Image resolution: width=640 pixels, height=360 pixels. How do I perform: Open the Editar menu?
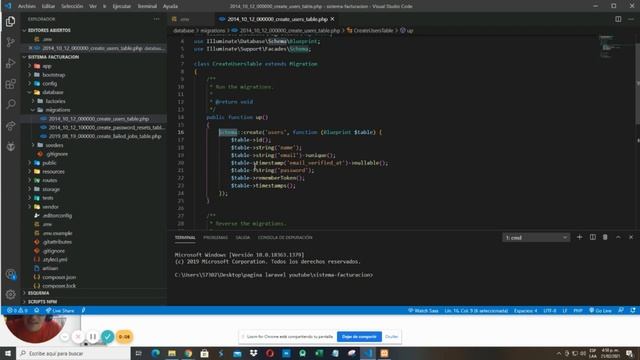48,6
